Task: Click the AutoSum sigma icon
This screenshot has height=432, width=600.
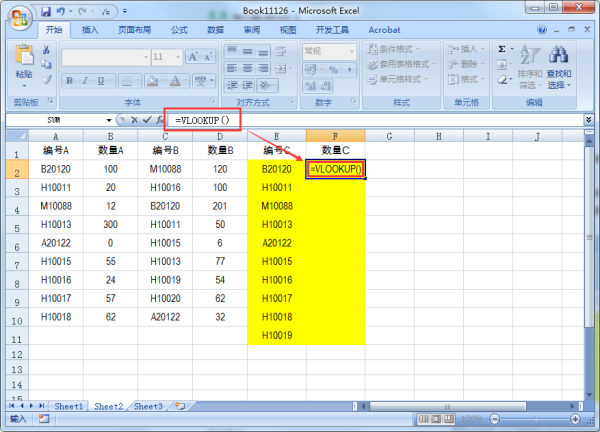Action: 502,48
